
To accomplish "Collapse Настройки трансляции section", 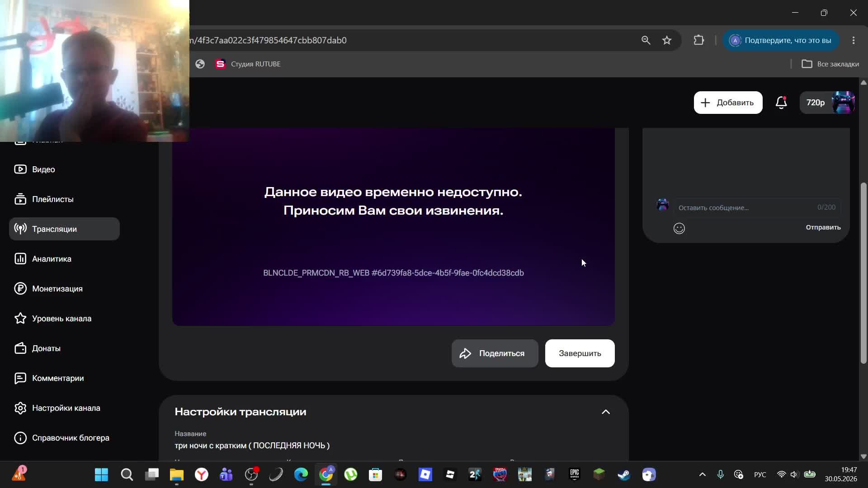I will (x=605, y=412).
